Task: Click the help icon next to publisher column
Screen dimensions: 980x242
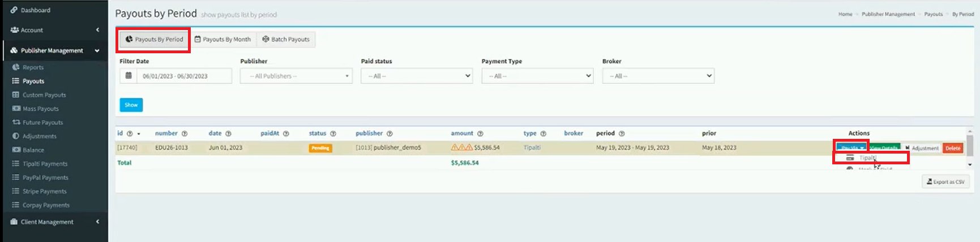Action: tap(390, 134)
